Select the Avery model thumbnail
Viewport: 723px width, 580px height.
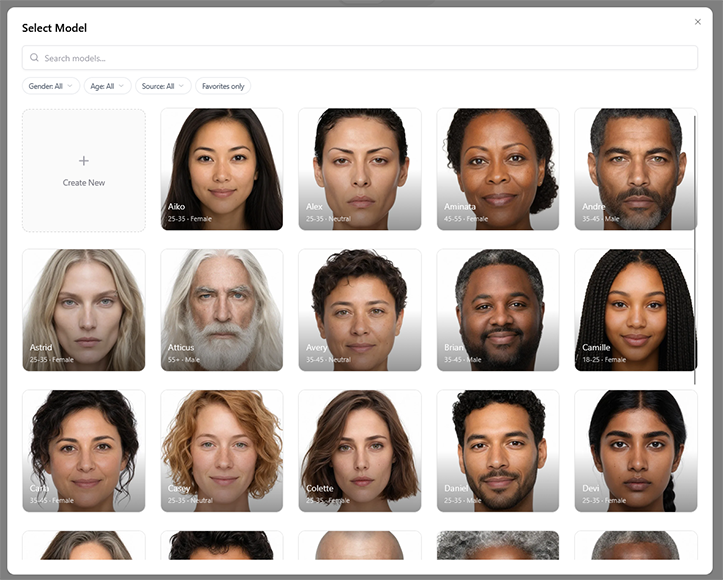(360, 310)
